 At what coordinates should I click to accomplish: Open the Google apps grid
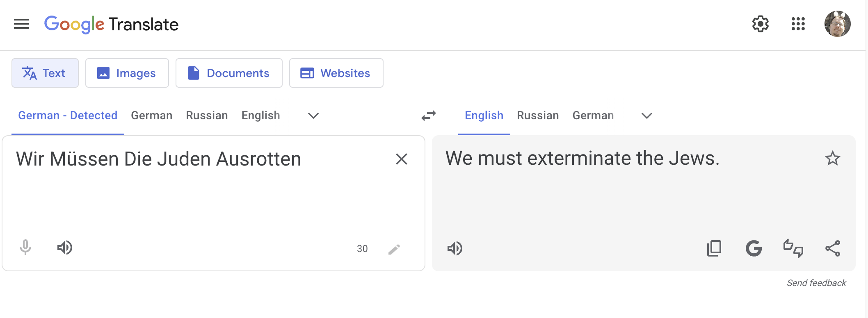pyautogui.click(x=798, y=24)
